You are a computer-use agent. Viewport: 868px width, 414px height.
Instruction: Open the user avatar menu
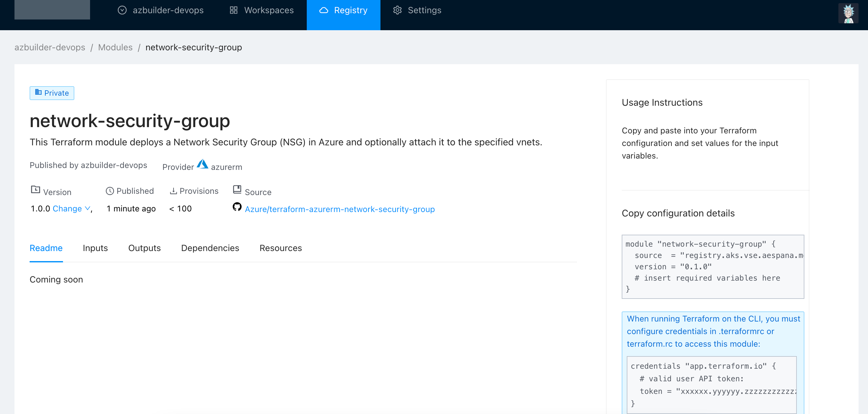click(x=848, y=13)
